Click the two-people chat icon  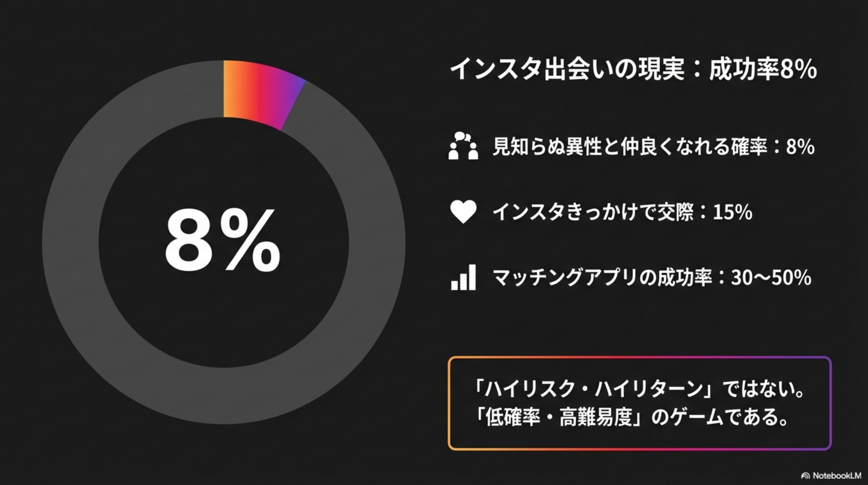463,146
